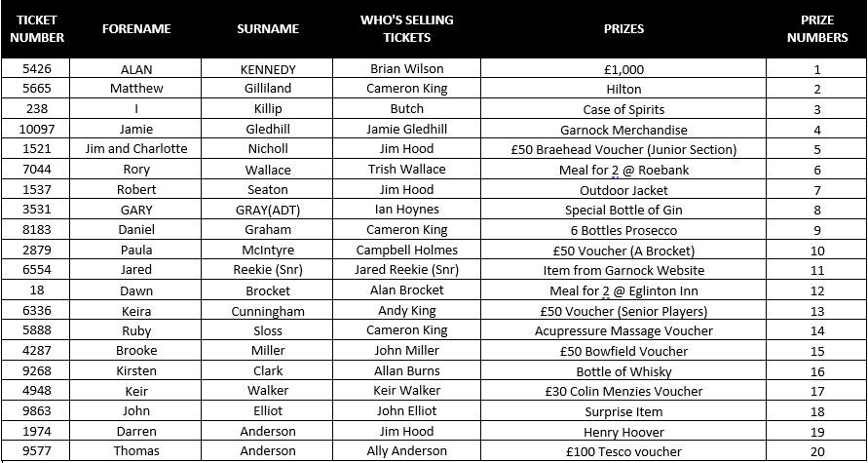Select the Ian Hoynes seller cell
This screenshot has width=868, height=463.
click(407, 210)
